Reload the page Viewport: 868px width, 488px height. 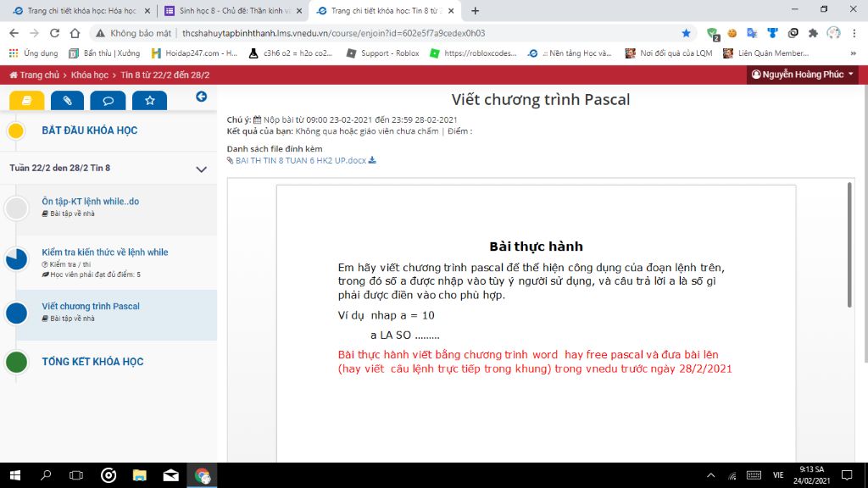click(54, 33)
